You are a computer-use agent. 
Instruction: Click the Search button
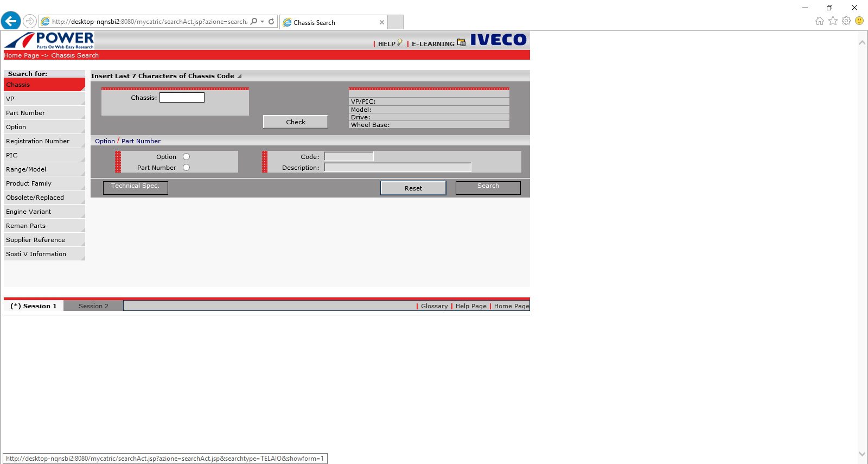(x=488, y=187)
